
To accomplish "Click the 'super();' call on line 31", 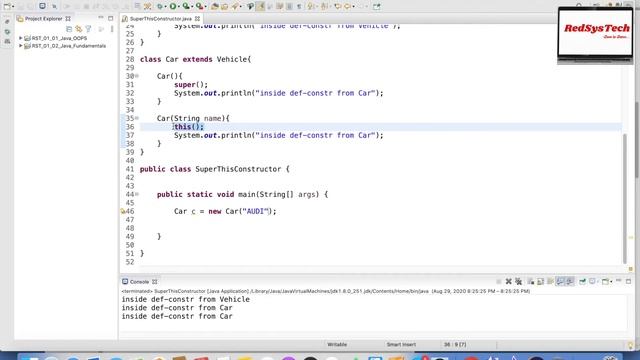I will click(x=191, y=84).
